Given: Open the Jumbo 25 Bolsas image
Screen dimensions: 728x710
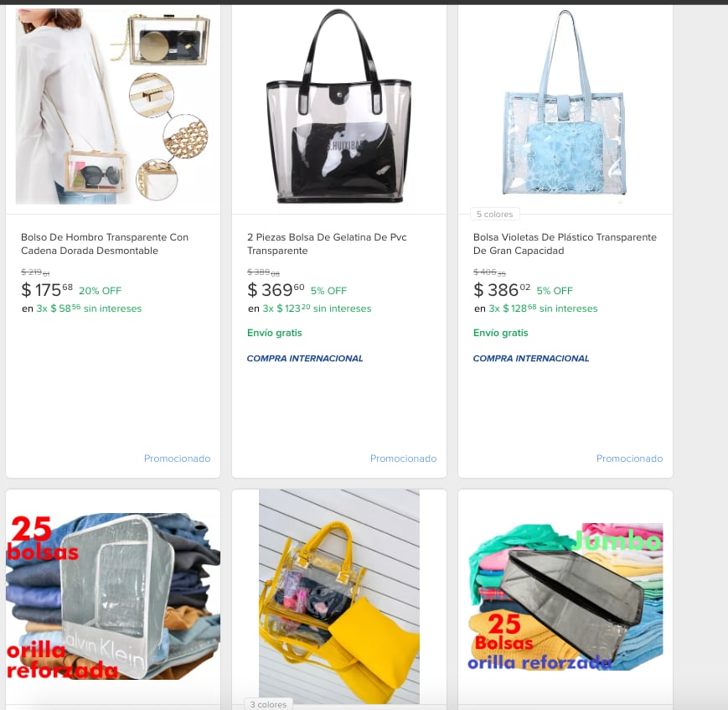Looking at the screenshot, I should [565, 597].
